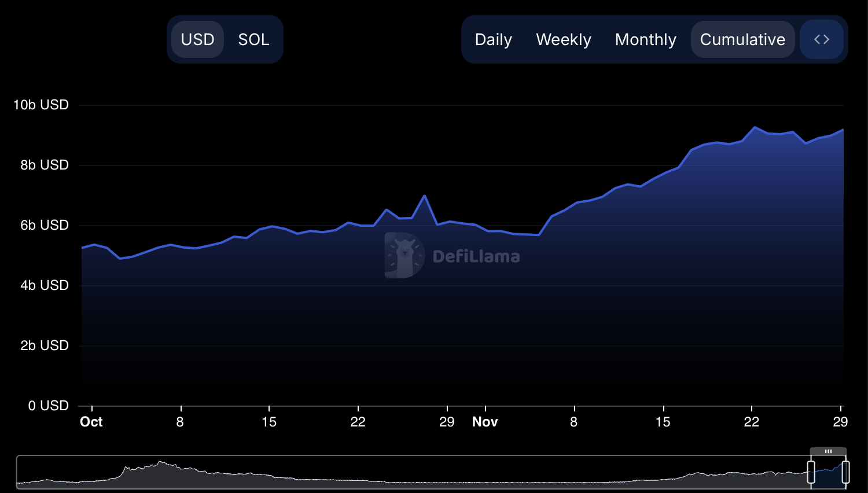Click the 10b USD axis label

coord(41,105)
